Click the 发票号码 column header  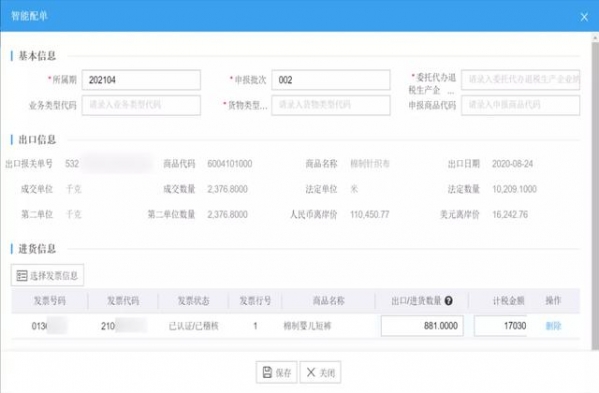coord(50,301)
